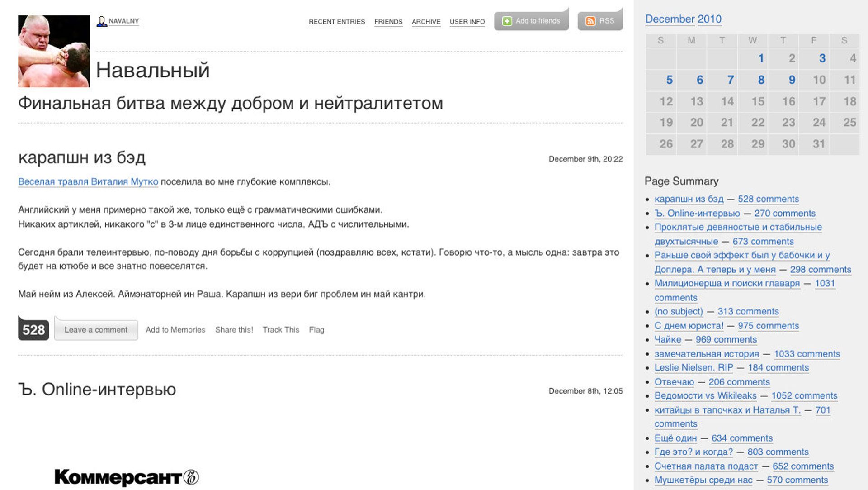Go to the USER INFO page
868x490 pixels.
[x=467, y=21]
